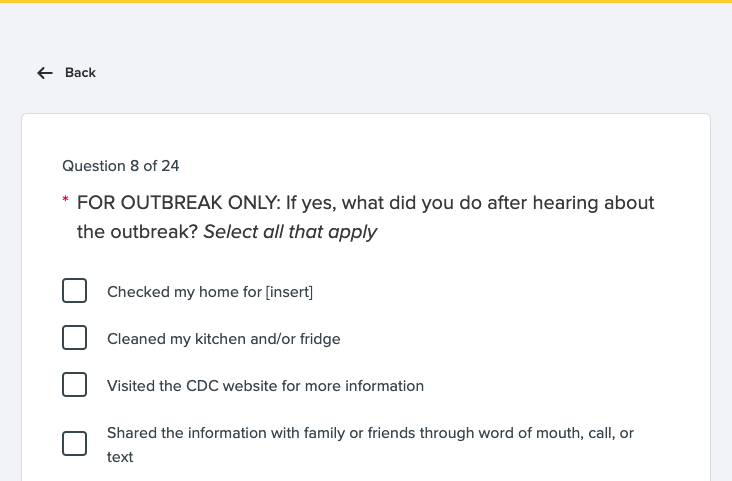Click the 'Checked my home for [insert]' label
This screenshot has width=732, height=481.
coord(210,292)
